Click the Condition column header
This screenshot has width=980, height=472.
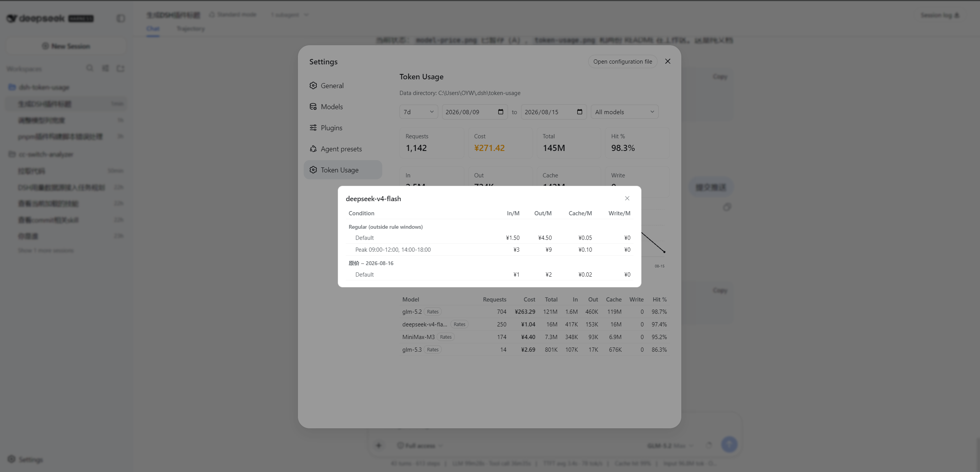[x=361, y=213]
